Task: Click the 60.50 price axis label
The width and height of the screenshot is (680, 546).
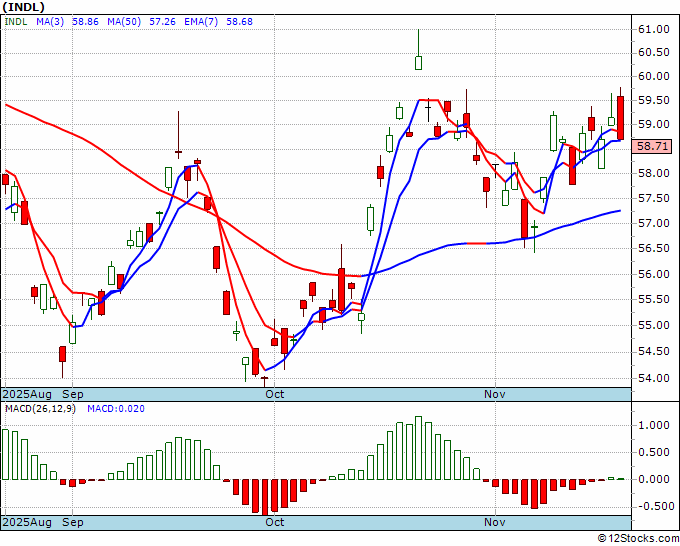Action: tap(654, 53)
